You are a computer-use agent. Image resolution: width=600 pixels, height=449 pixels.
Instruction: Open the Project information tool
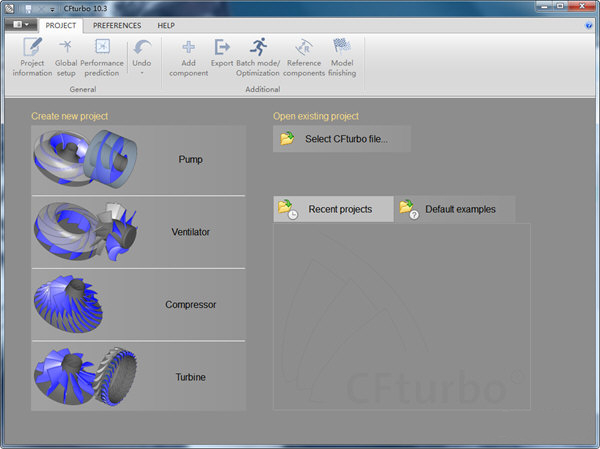tap(32, 57)
